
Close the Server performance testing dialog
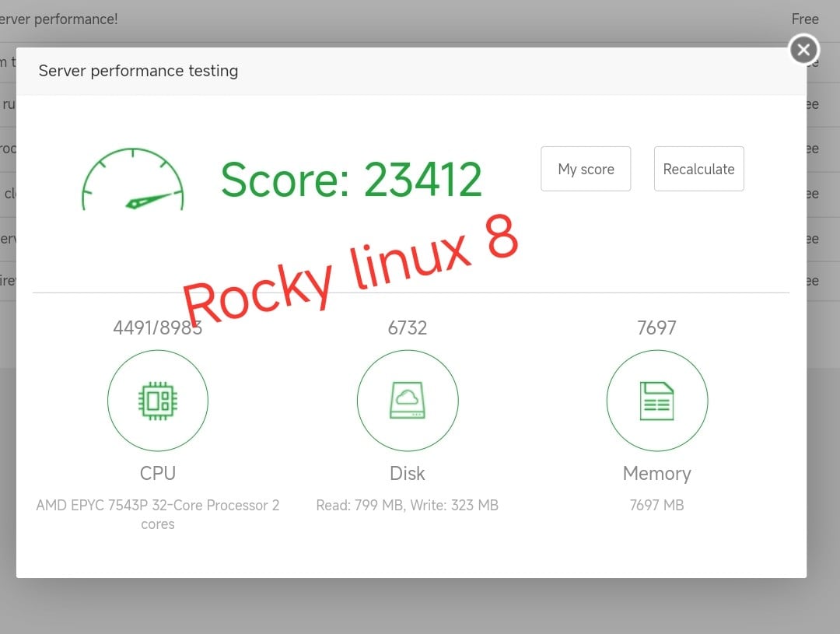pyautogui.click(x=803, y=50)
